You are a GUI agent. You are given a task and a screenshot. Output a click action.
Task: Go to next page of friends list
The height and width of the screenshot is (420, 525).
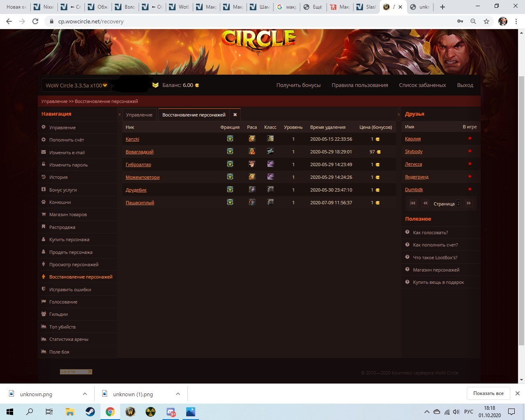click(469, 203)
